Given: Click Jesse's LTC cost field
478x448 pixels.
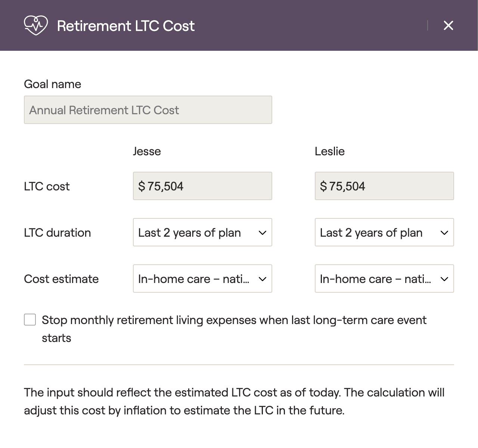Looking at the screenshot, I should tap(202, 186).
